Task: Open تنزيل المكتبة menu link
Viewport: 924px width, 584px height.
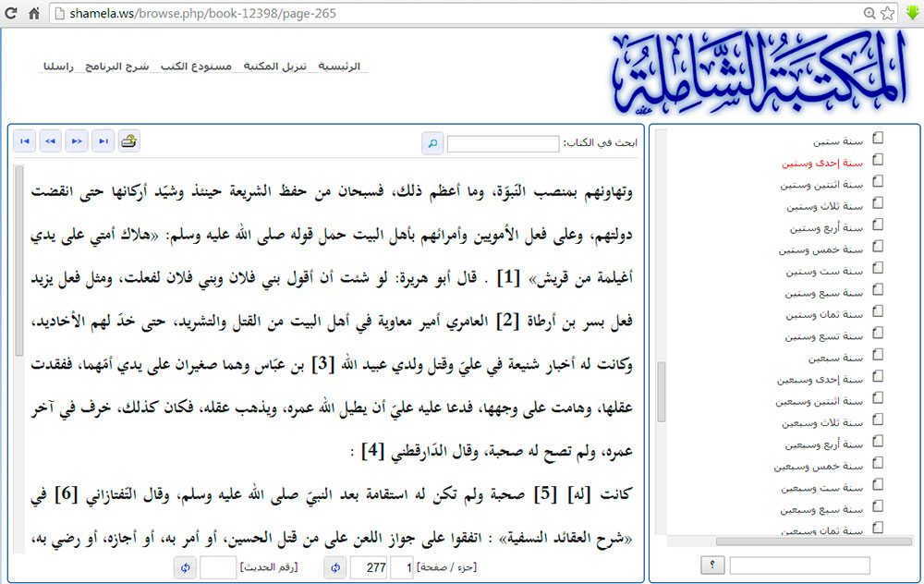Action: pyautogui.click(x=275, y=66)
